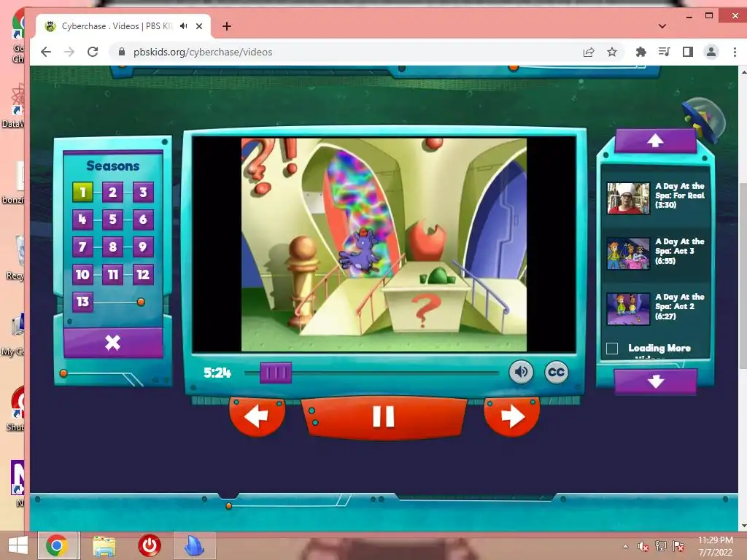Select Season 9
Viewport: 747px width, 560px height.
coord(143,246)
